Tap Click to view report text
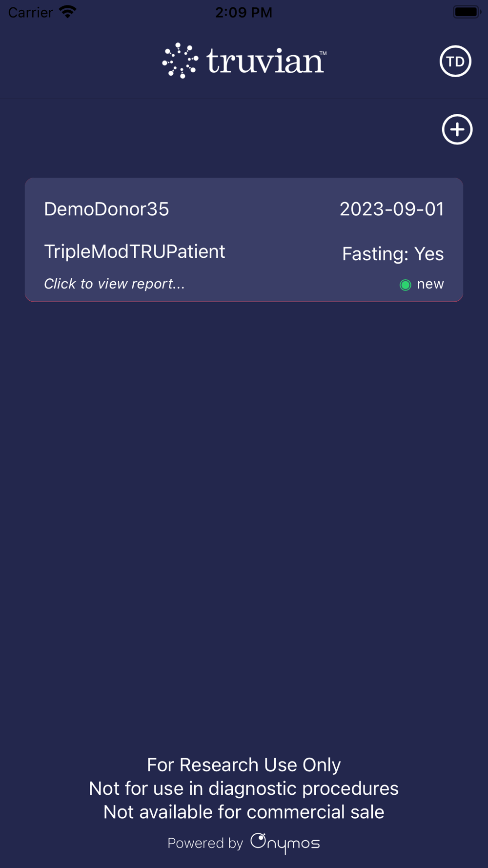Screen dimensions: 488x868 [115, 284]
